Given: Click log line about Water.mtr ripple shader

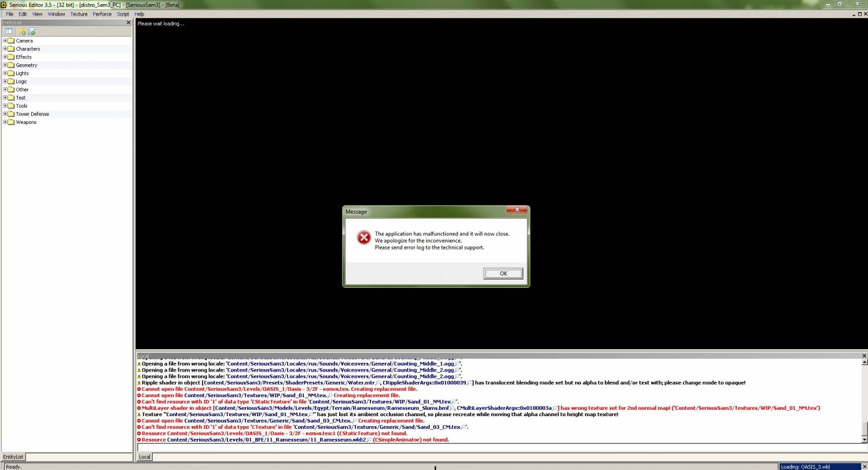Looking at the screenshot, I should click(x=441, y=383).
